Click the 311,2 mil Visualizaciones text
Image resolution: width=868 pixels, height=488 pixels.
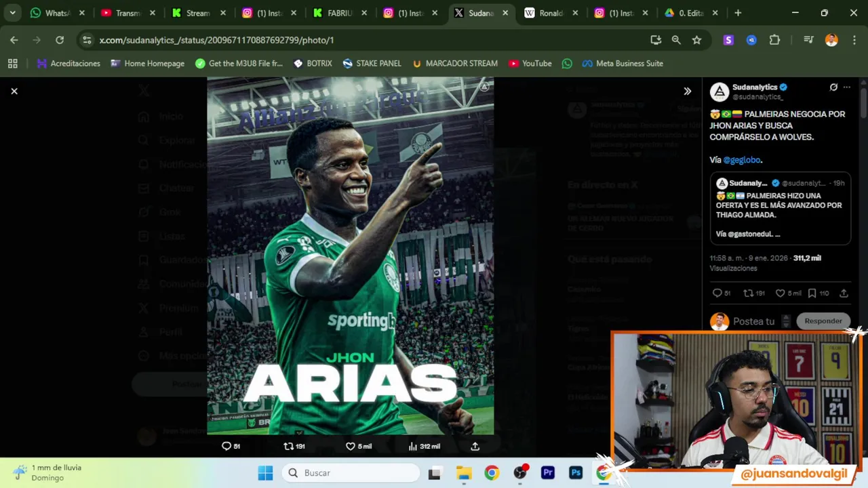click(766, 263)
